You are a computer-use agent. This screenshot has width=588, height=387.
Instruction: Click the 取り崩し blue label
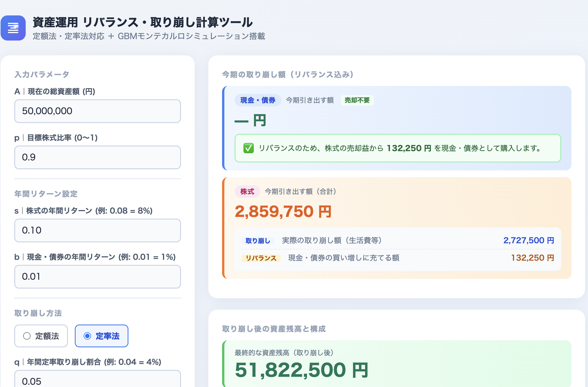(x=258, y=241)
